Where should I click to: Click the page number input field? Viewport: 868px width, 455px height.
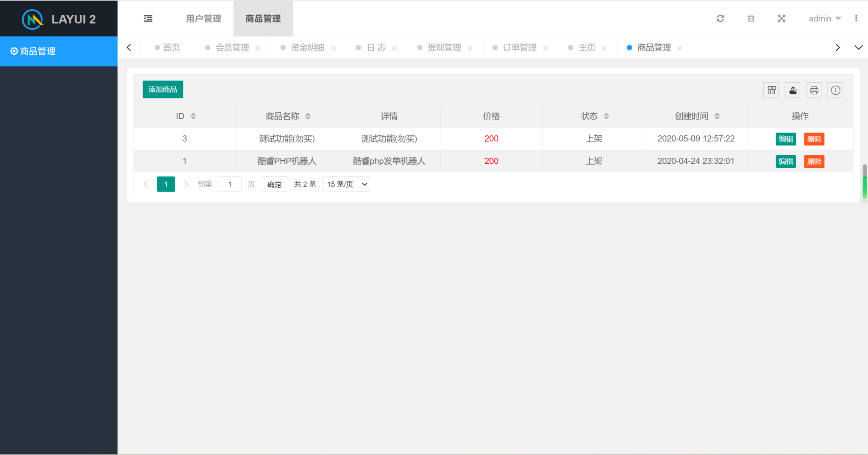pos(230,184)
